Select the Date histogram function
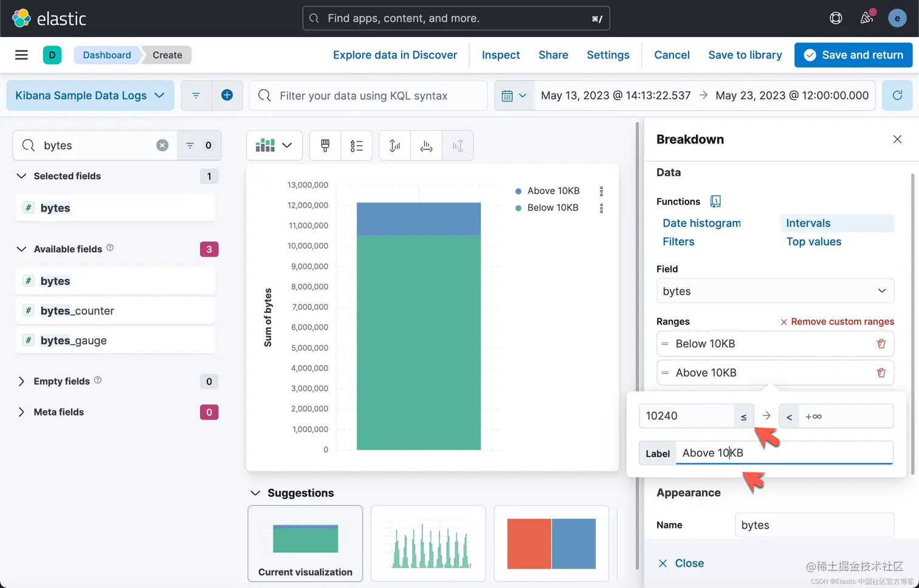Screen dimensions: 919x588 [701, 223]
